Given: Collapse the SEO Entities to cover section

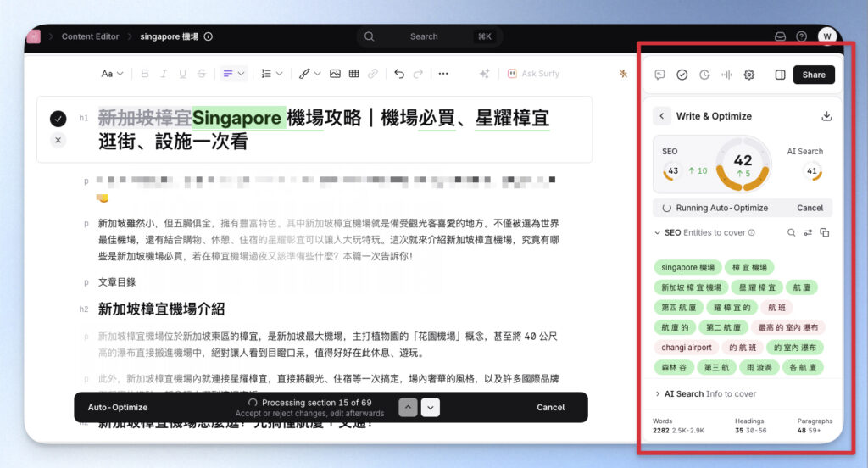Looking at the screenshot, I should (x=657, y=232).
